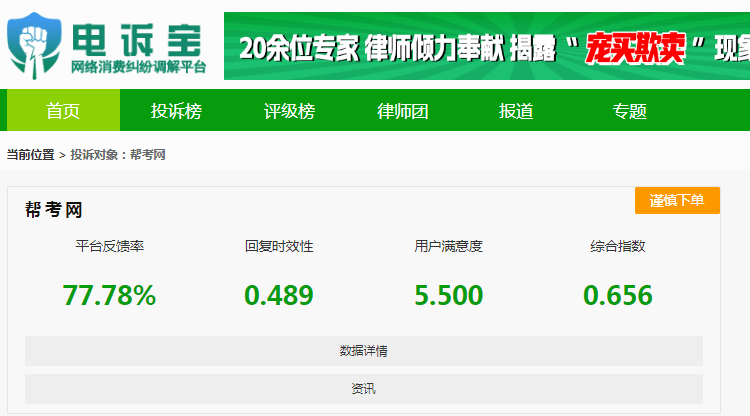Click the orange 谨慎下单 button
This screenshot has width=750, height=416.
point(677,200)
